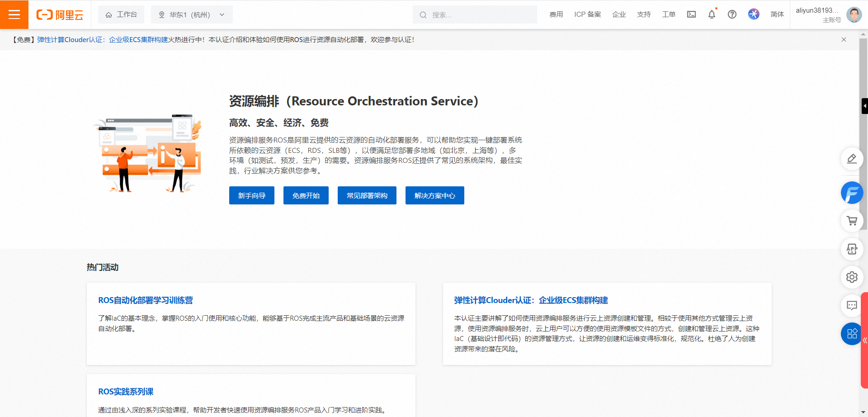Viewport: 868px width, 417px height.
Task: Expand the black side tab arrow
Action: (865, 106)
